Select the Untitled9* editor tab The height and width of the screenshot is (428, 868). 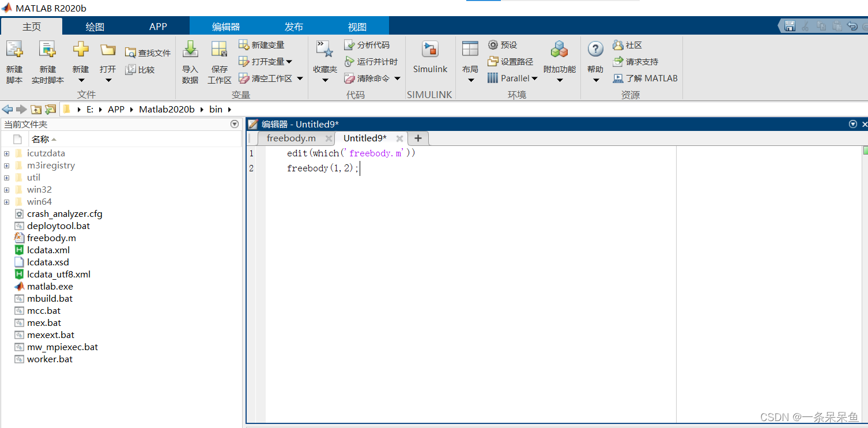(x=365, y=138)
